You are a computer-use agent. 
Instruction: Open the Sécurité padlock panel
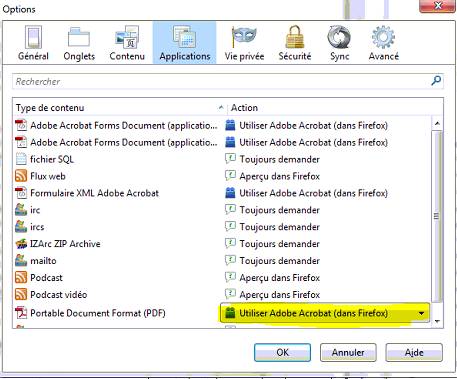click(295, 43)
